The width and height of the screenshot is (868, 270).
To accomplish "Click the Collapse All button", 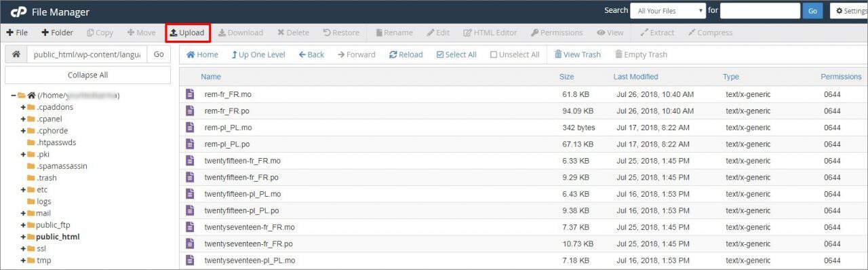I will tap(87, 75).
